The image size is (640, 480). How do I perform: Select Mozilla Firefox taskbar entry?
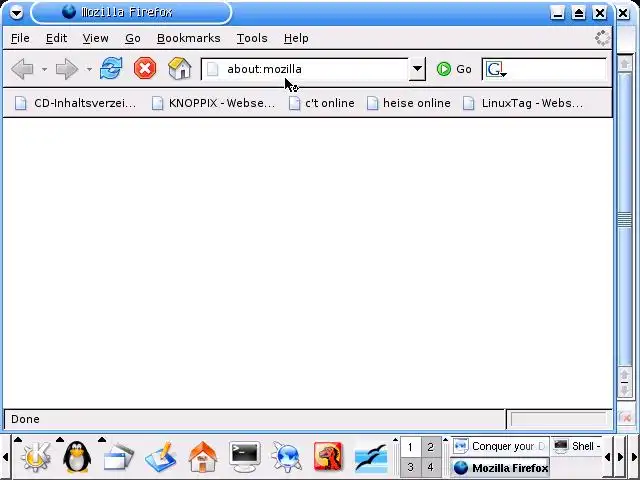click(500, 468)
